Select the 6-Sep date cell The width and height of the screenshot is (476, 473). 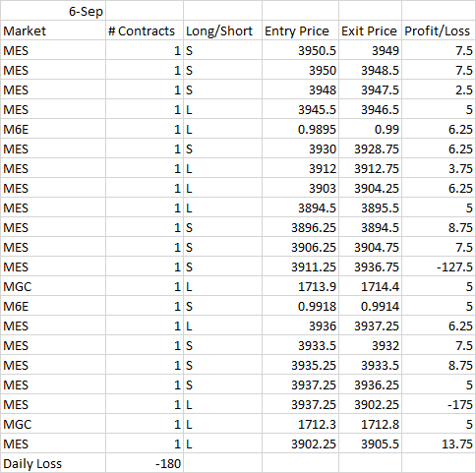(53, 11)
